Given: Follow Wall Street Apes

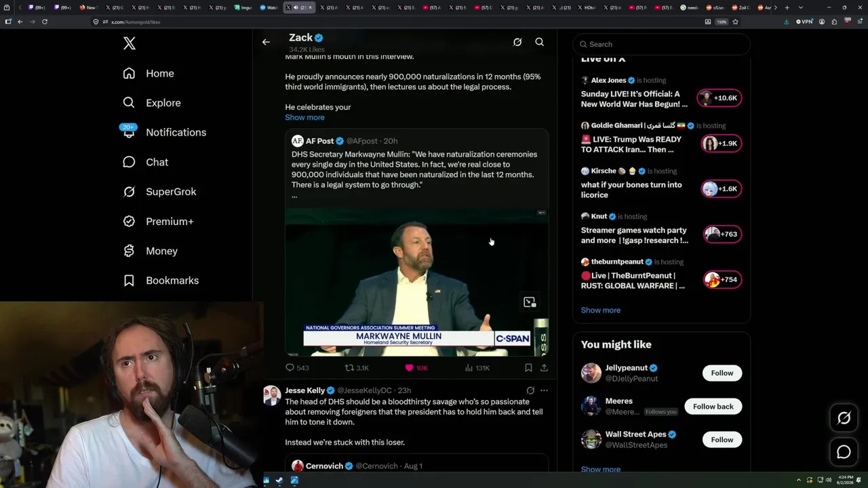Looking at the screenshot, I should 722,440.
